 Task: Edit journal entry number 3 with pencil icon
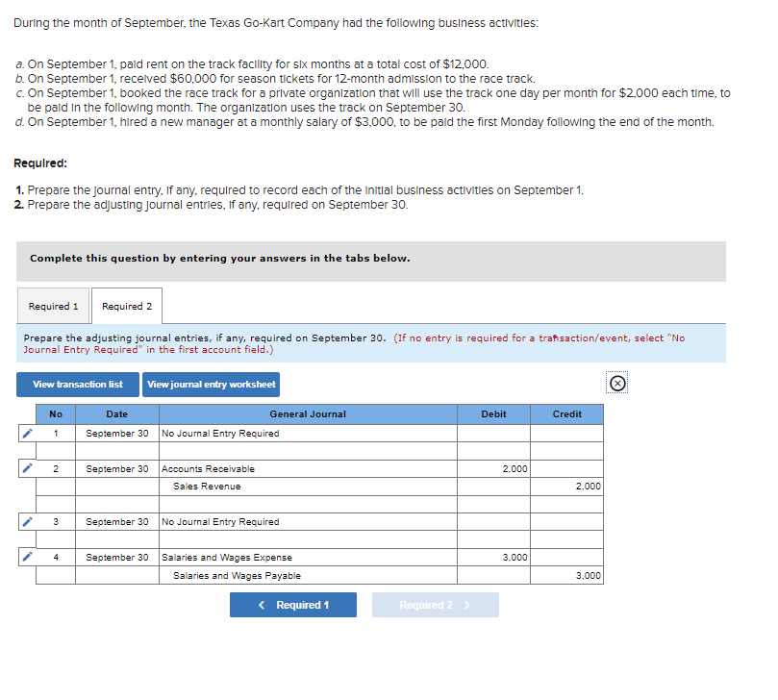click(x=27, y=521)
